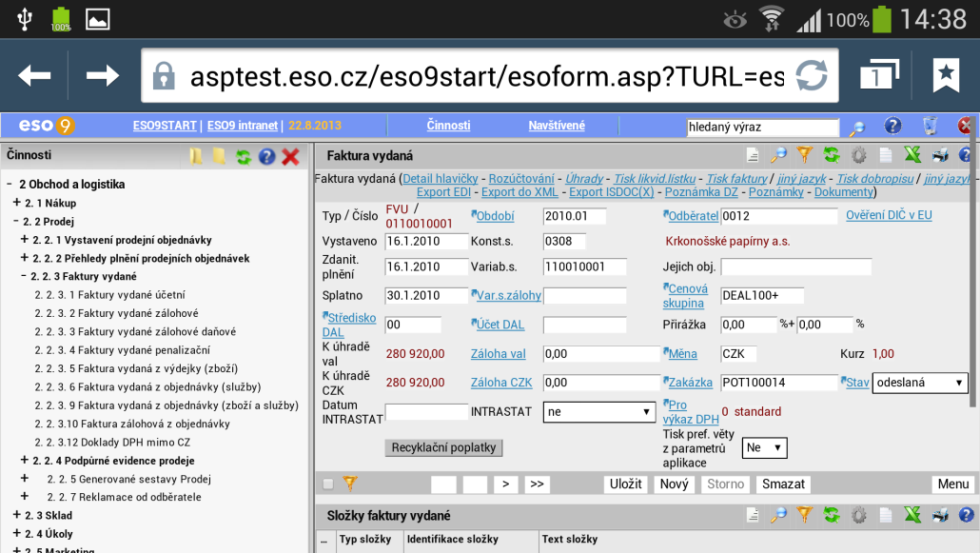This screenshot has width=980, height=553.
Task: Click Ověření DIČ v EU link
Action: (x=889, y=215)
